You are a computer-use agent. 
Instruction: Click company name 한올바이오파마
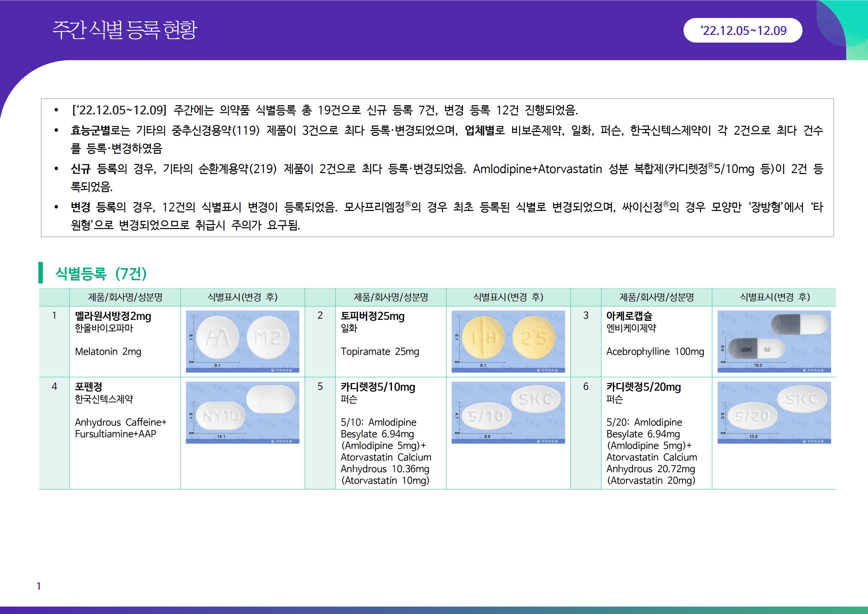(104, 328)
